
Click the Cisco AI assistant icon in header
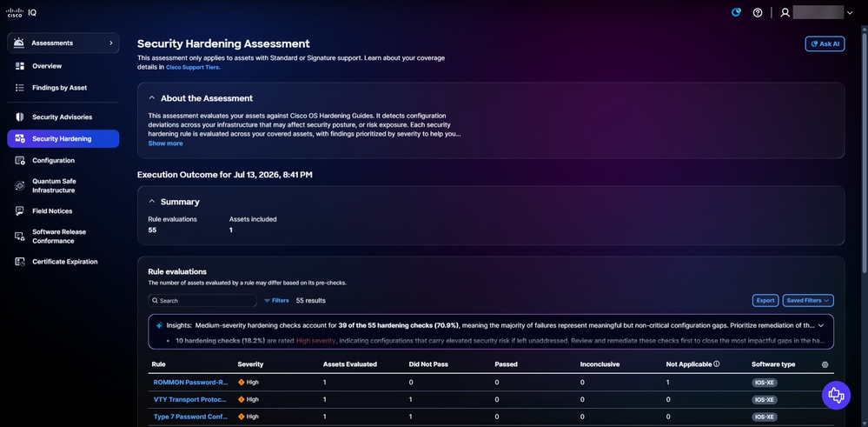tap(736, 13)
